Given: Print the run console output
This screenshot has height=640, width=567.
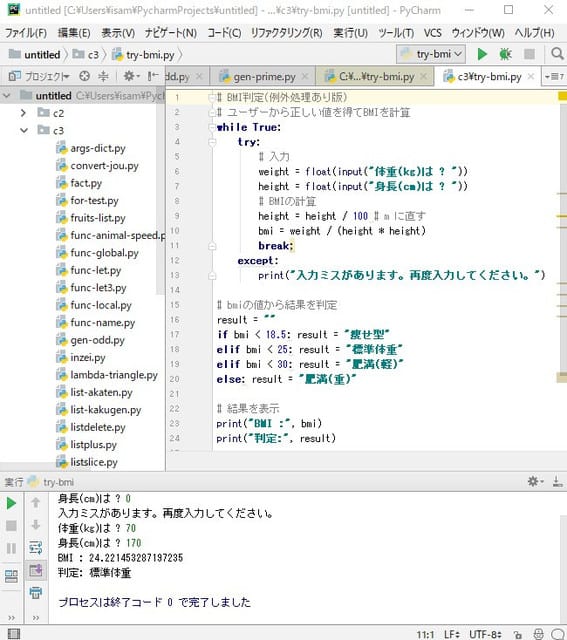Looking at the screenshot, I should click(x=36, y=592).
